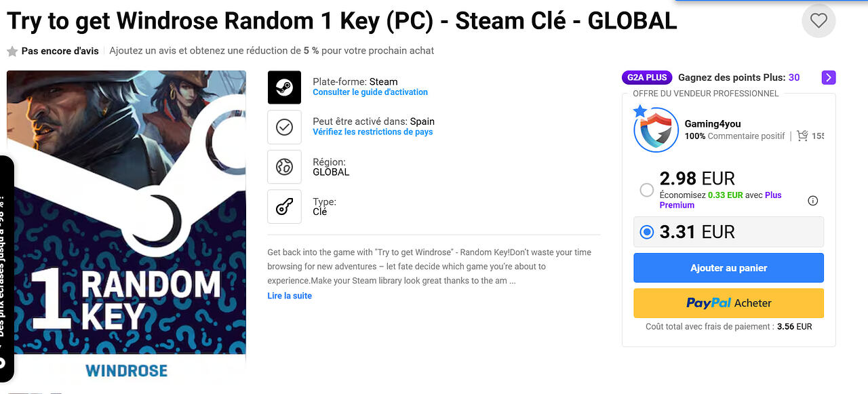Screen dimensions: 868x394
Task: Click the globe Region icon
Action: pos(284,167)
